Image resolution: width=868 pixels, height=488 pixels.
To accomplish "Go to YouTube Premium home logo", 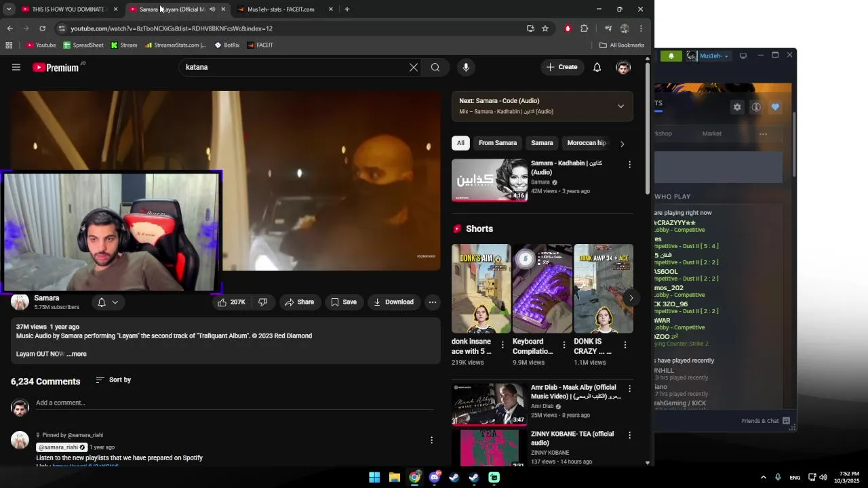I will [x=57, y=67].
